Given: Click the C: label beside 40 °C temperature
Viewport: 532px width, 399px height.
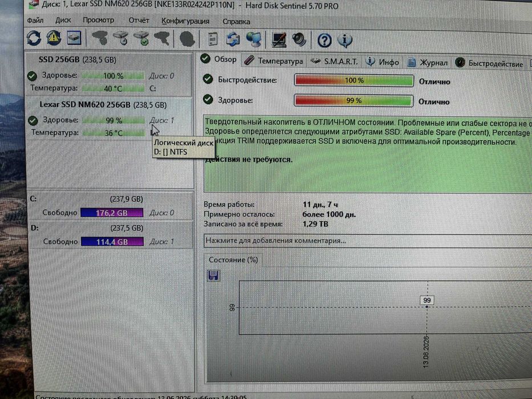Looking at the screenshot, I should coord(153,88).
